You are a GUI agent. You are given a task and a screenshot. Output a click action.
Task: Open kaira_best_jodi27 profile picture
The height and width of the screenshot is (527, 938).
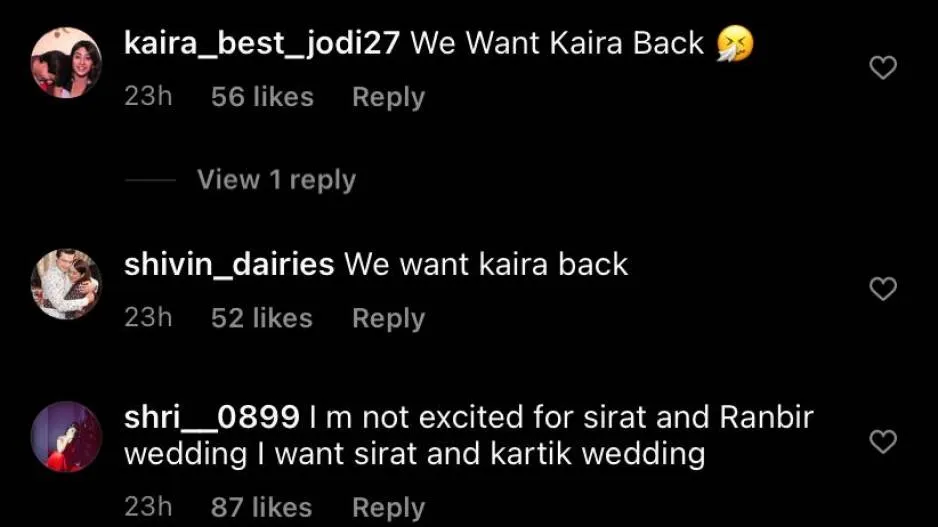pos(66,62)
